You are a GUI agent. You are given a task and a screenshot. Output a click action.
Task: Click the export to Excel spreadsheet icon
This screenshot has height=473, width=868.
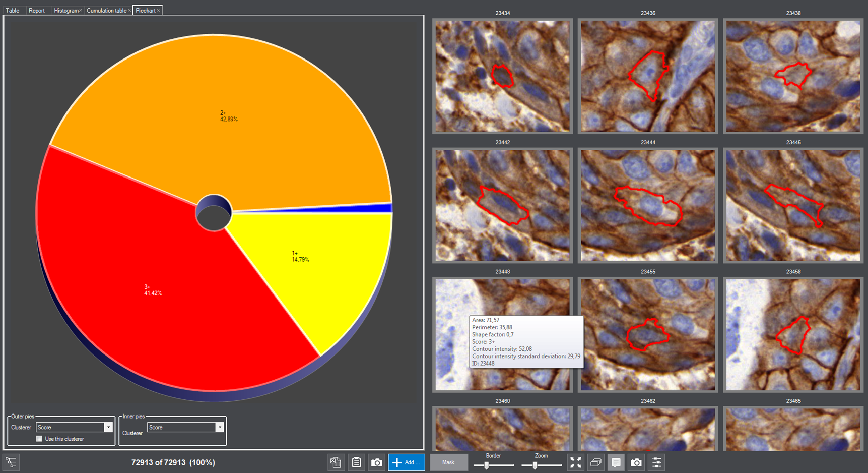point(336,462)
